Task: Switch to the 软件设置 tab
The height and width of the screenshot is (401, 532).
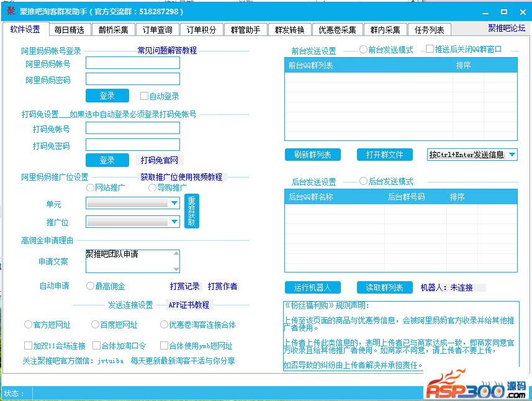Action: [25, 29]
